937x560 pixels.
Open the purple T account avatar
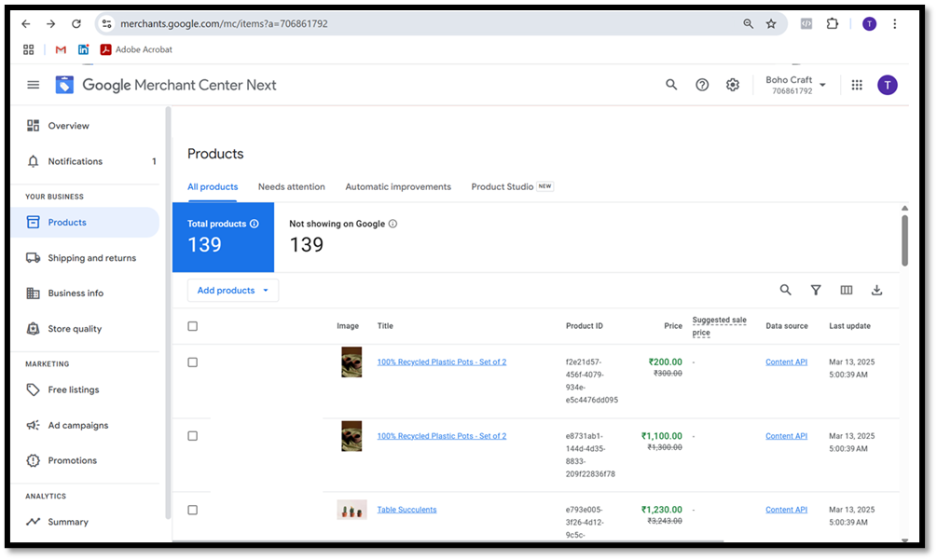(888, 85)
